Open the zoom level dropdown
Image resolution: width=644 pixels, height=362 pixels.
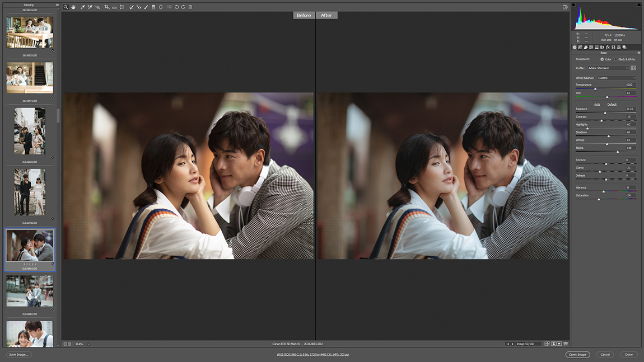pyautogui.click(x=88, y=344)
